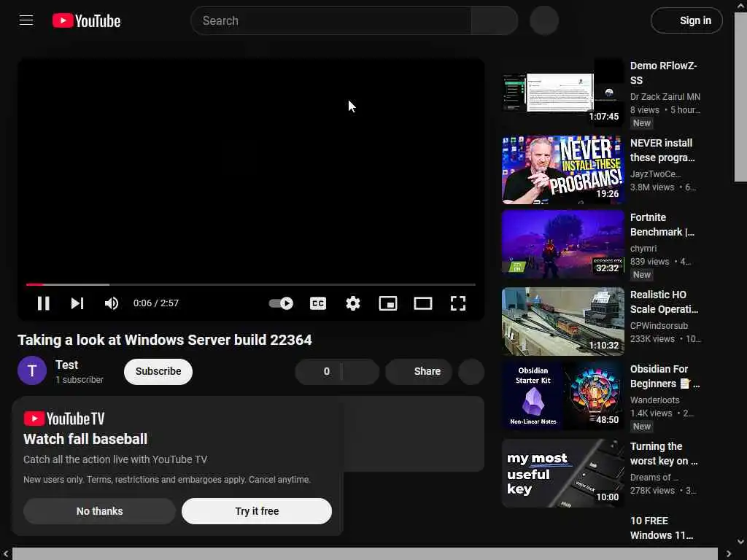Open the NEVER install these programs thumbnail
The image size is (747, 560).
(562, 169)
